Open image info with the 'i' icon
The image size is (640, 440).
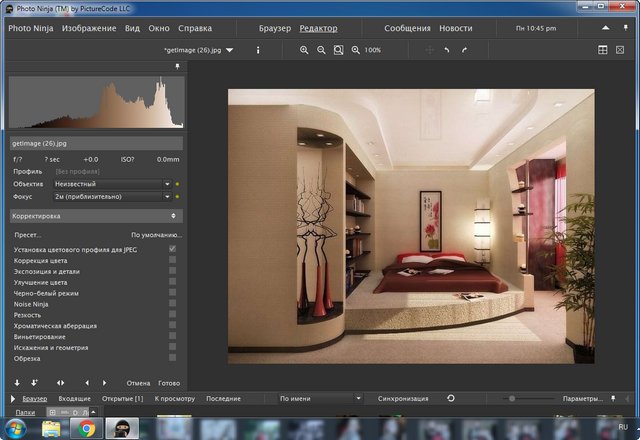(x=257, y=49)
